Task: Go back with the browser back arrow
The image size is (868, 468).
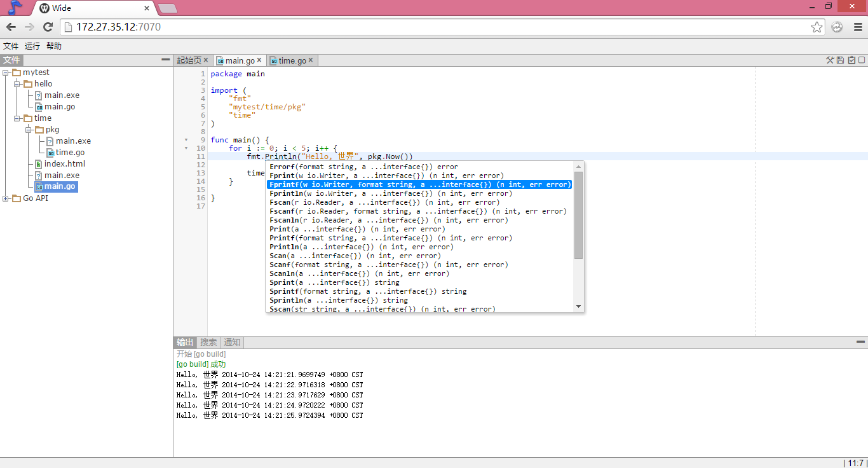Action: [11, 27]
